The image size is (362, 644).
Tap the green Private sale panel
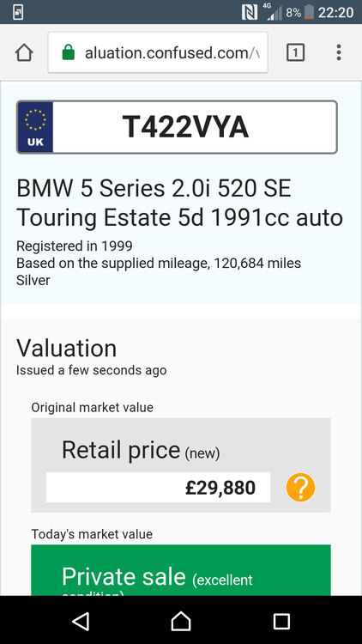(x=181, y=570)
